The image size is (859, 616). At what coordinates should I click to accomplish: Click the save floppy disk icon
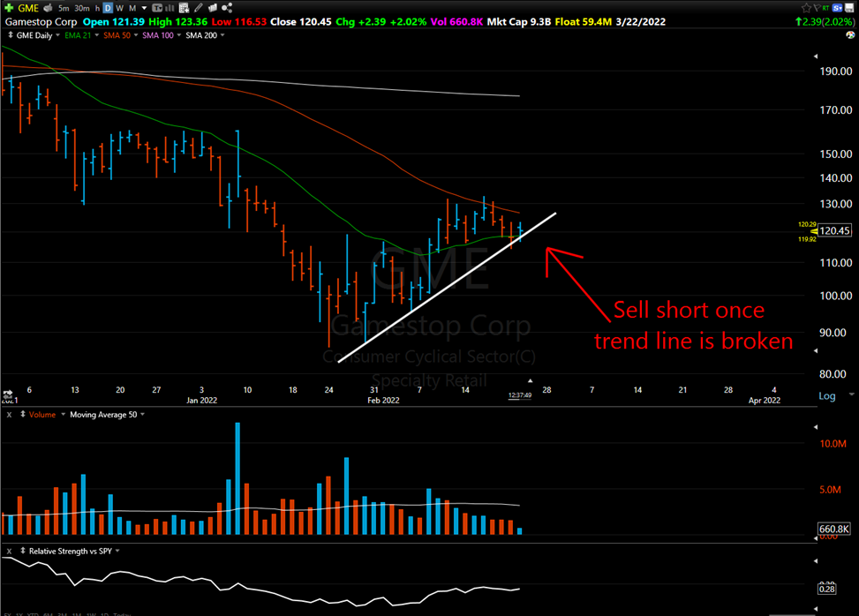point(849,8)
